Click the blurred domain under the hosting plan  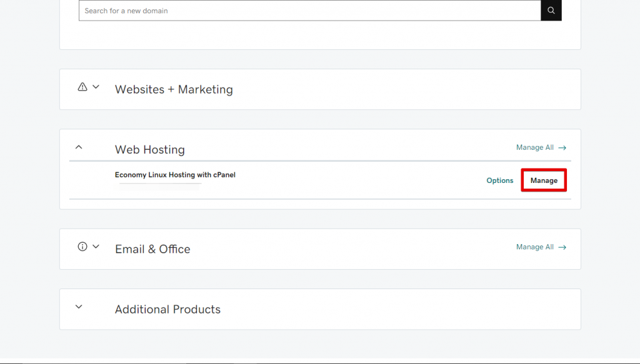160,186
